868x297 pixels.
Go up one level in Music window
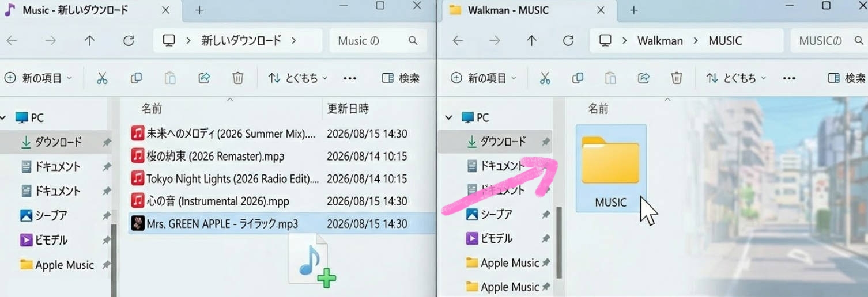click(89, 41)
